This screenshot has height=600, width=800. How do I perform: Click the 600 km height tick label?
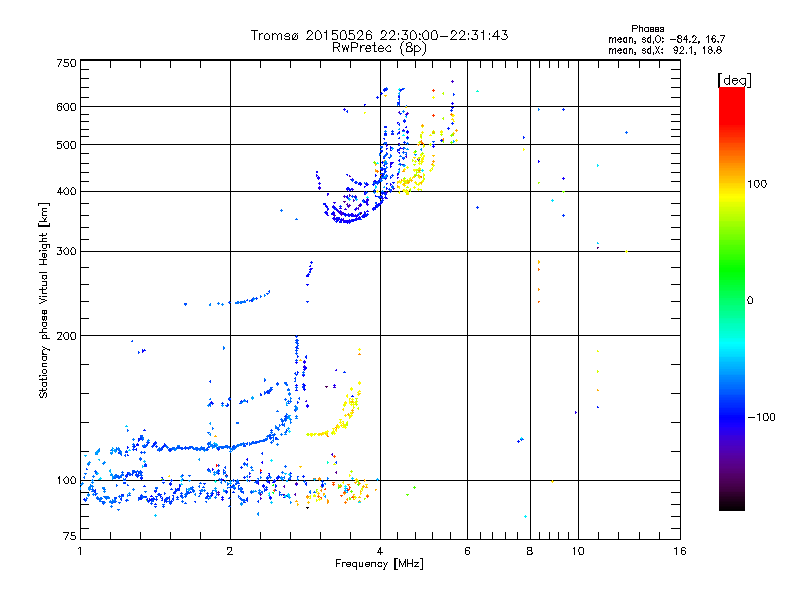(x=66, y=107)
